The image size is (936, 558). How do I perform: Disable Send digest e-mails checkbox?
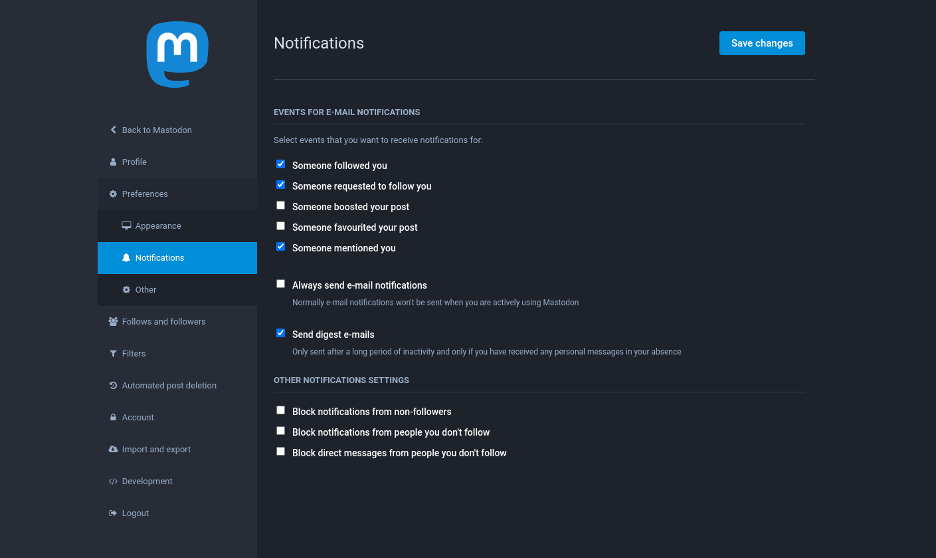tap(281, 333)
